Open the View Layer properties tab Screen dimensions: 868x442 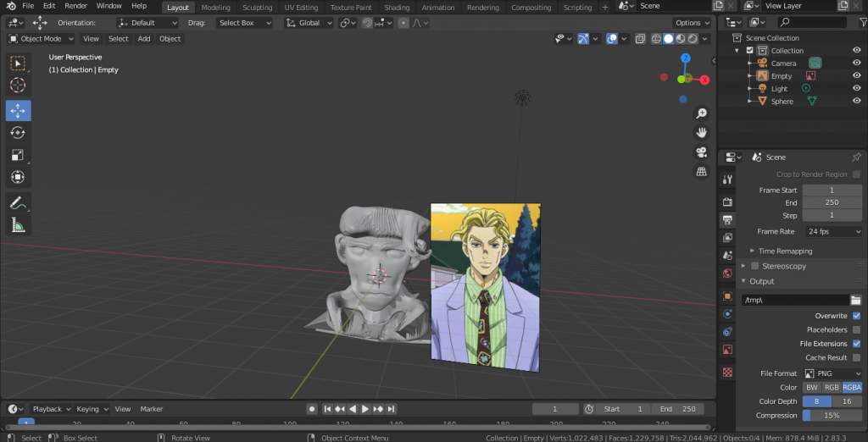727,238
